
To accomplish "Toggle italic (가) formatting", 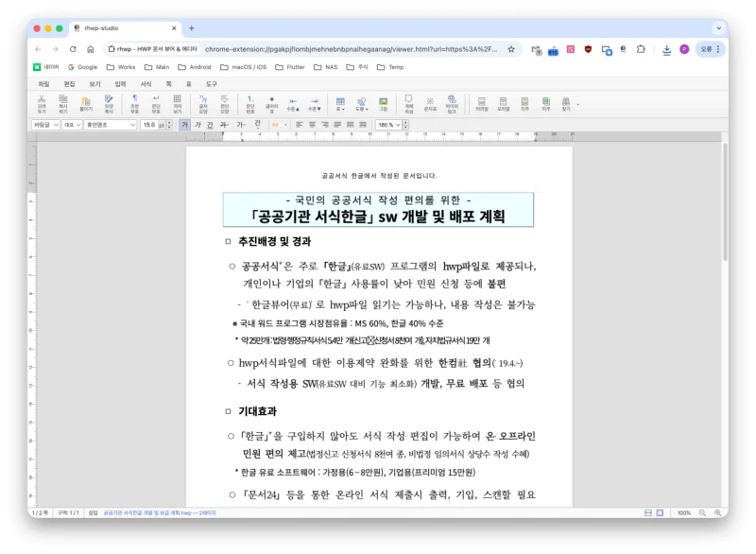I will [x=198, y=125].
